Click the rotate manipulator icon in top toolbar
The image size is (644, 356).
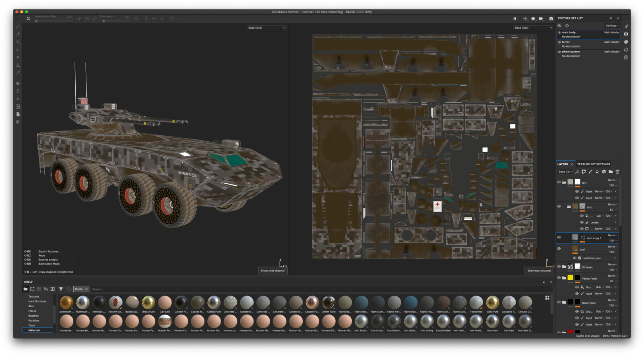click(87, 19)
